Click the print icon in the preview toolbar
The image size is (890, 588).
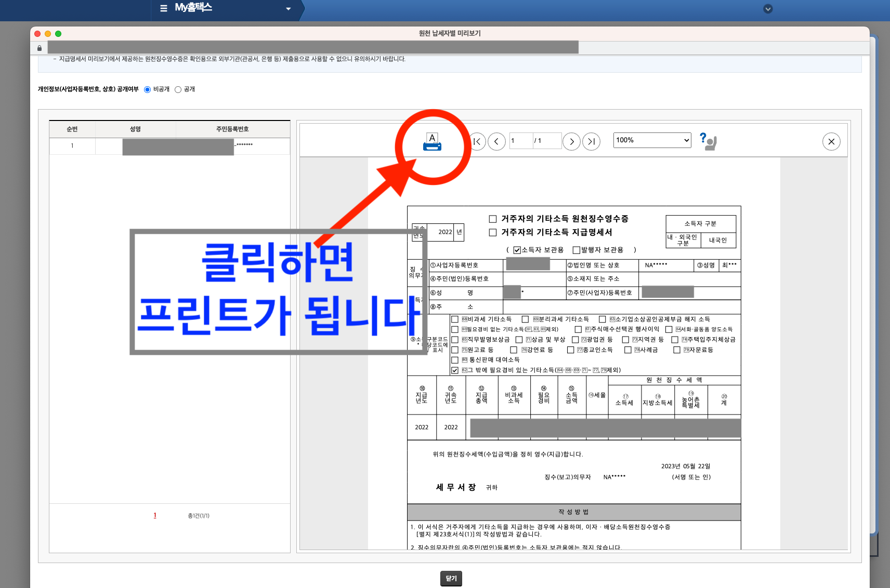[432, 142]
